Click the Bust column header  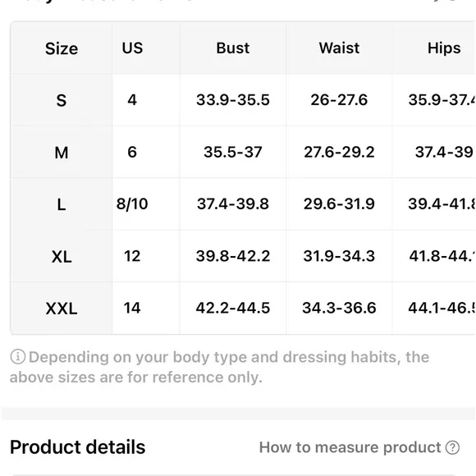(233, 48)
